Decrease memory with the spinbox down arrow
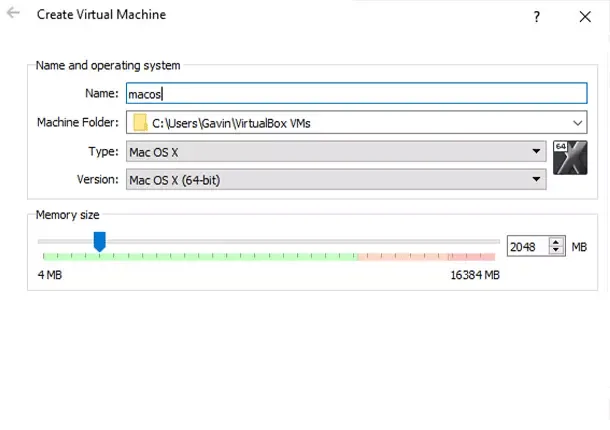 tap(557, 250)
